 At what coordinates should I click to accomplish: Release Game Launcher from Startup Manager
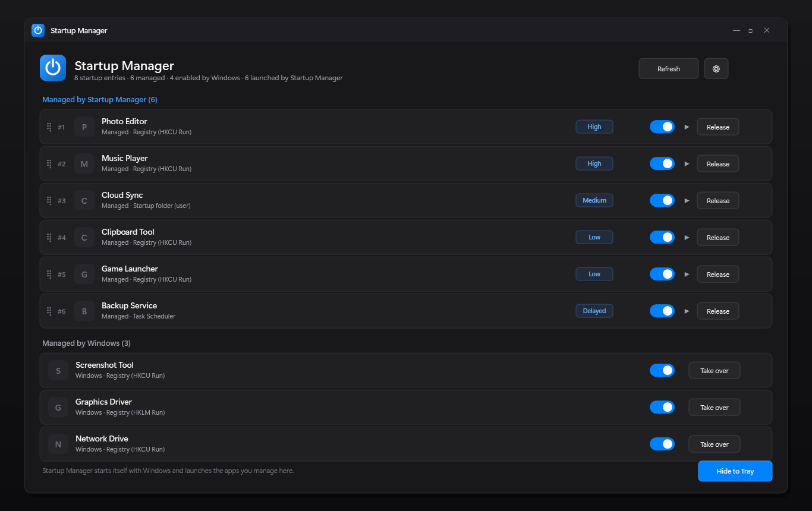tap(718, 275)
